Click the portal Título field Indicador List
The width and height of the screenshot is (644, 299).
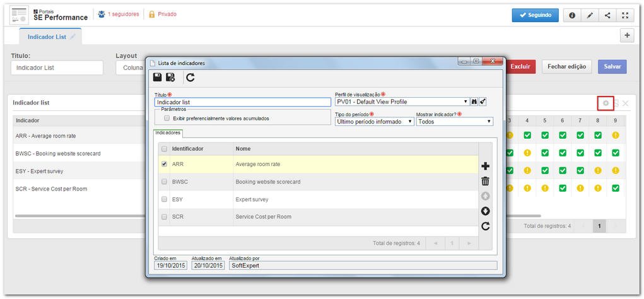(57, 67)
